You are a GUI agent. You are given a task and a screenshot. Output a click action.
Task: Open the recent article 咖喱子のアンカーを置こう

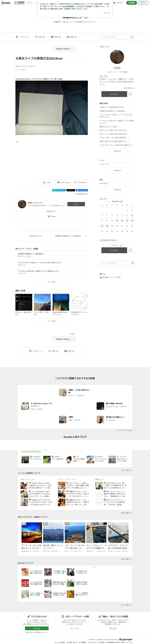[x=109, y=127]
